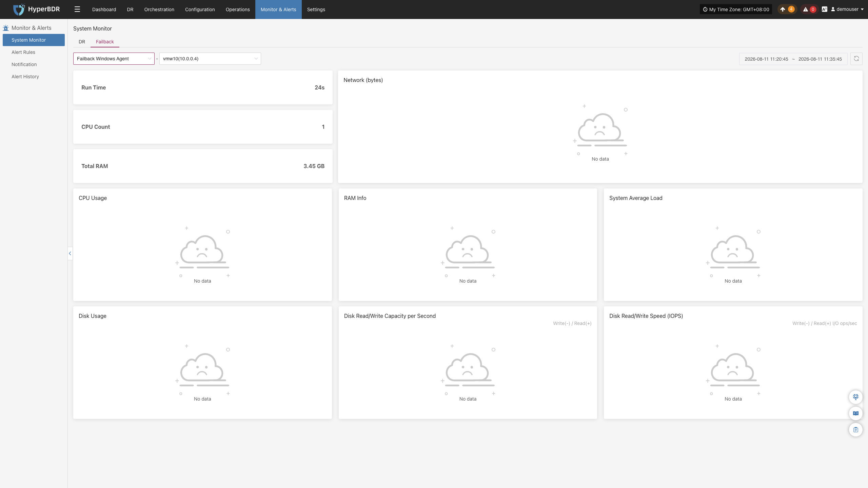Click the CPU Count card
Image resolution: width=868 pixels, height=488 pixels.
203,127
